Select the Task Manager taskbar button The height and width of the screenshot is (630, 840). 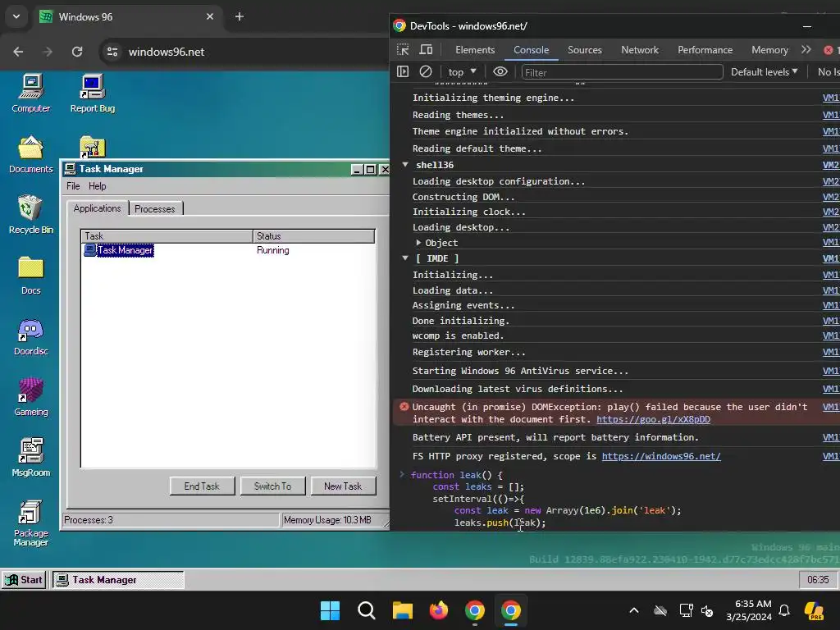pos(118,580)
